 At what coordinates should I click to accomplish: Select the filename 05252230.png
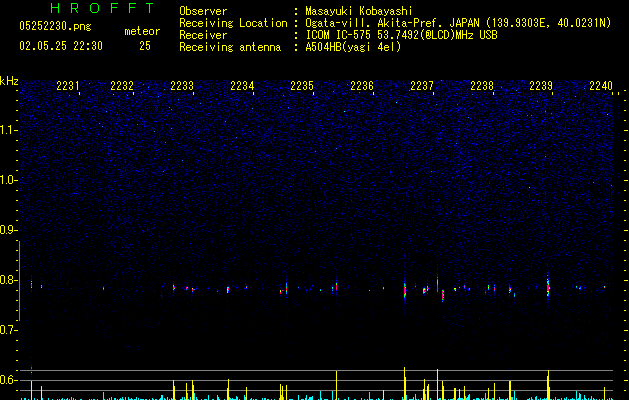[55, 26]
